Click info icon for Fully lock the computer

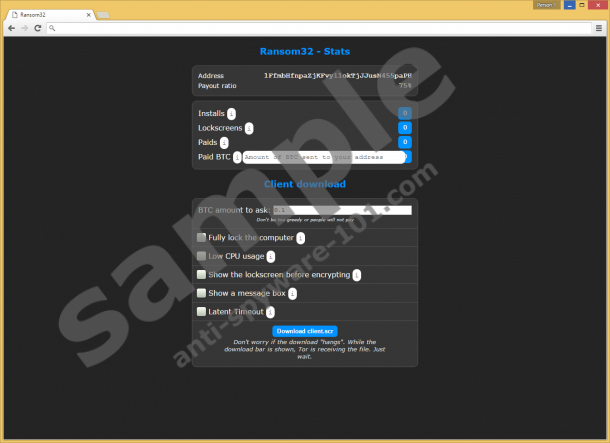pos(300,238)
